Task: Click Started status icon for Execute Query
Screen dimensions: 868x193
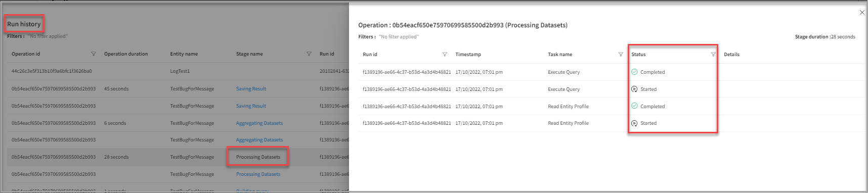Action: (x=634, y=89)
